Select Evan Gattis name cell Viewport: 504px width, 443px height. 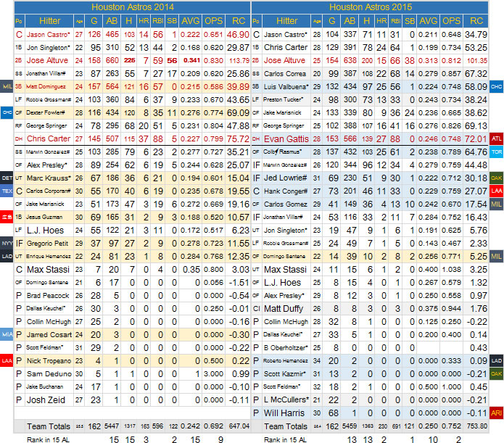286,139
